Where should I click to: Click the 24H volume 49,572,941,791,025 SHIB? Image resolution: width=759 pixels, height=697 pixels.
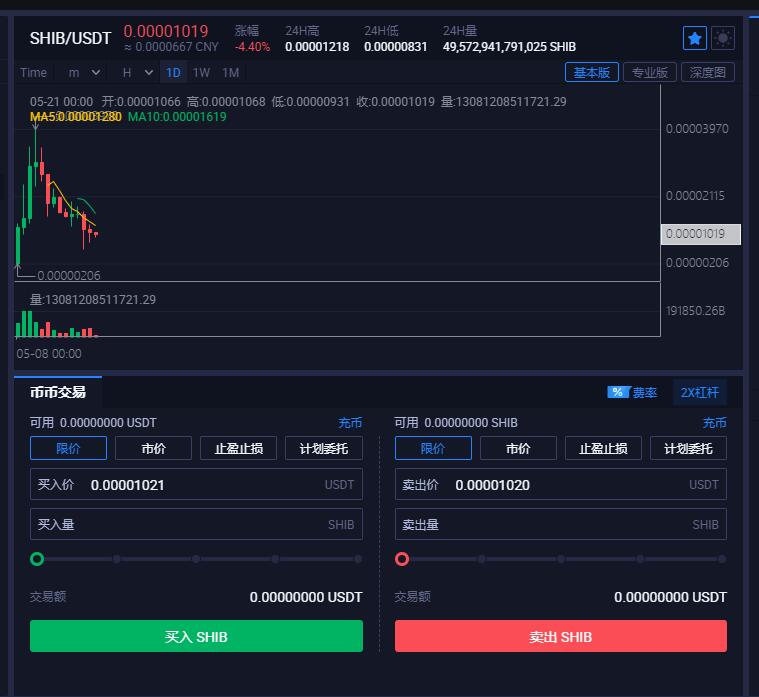click(509, 47)
